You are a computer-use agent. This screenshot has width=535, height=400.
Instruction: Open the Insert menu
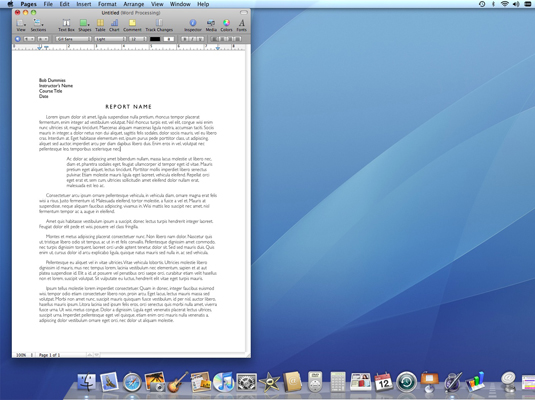[84, 4]
